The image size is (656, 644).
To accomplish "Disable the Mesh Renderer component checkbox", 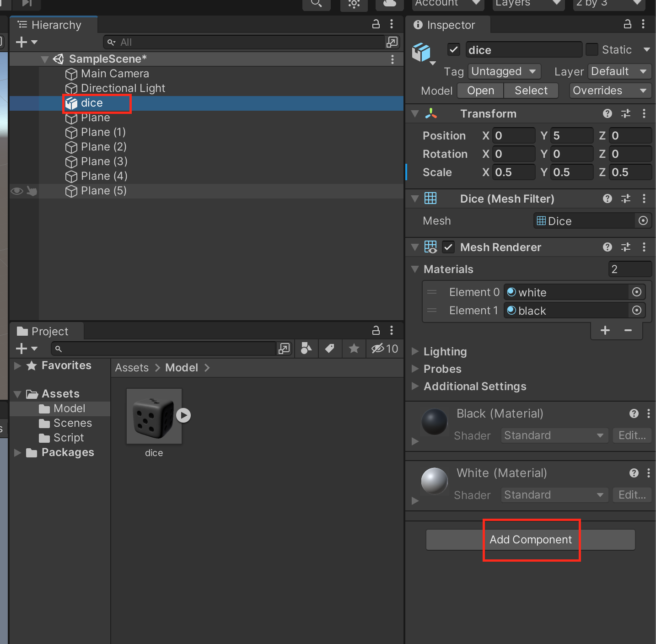I will (x=448, y=247).
